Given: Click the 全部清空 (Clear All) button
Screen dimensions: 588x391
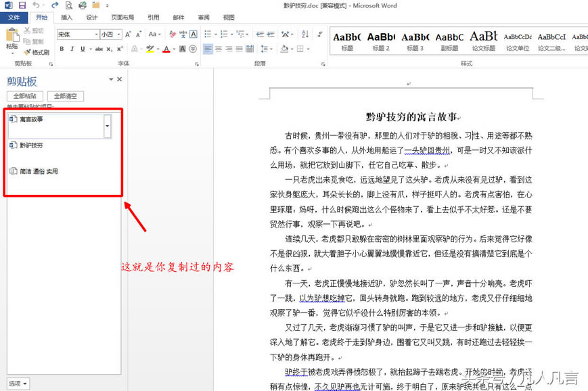Looking at the screenshot, I should (66, 96).
